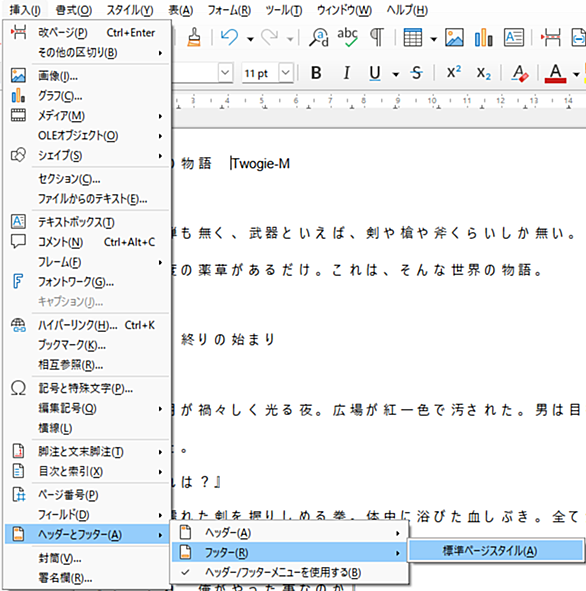586x591 pixels.
Task: Toggle Strikethrough formatting button
Action: click(x=416, y=73)
